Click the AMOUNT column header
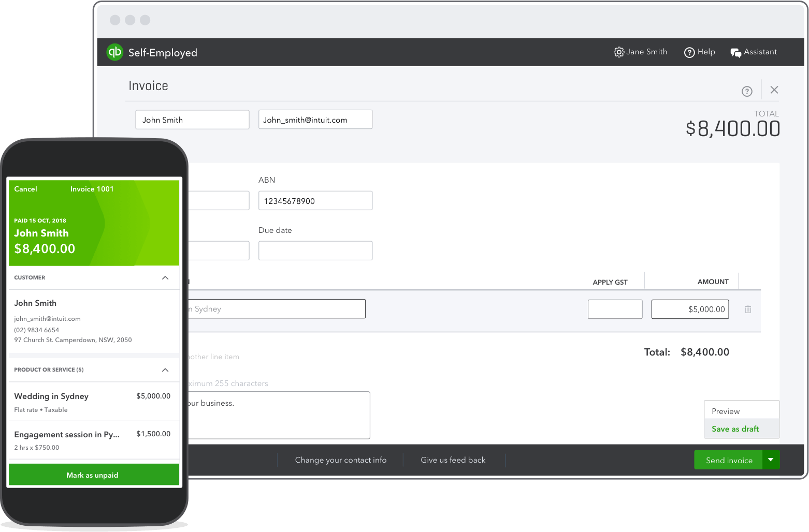This screenshot has height=532, width=809. (x=713, y=282)
